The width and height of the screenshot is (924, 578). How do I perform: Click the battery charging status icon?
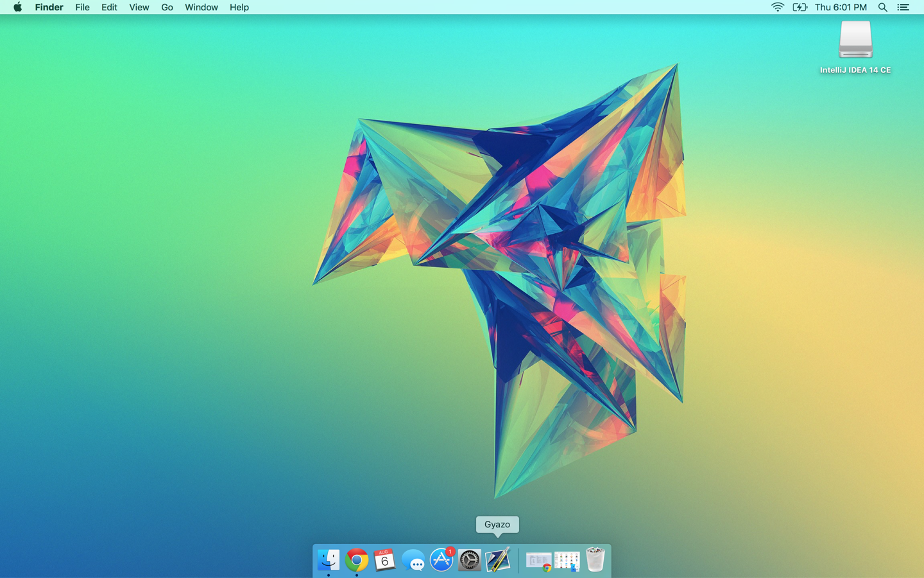[800, 7]
